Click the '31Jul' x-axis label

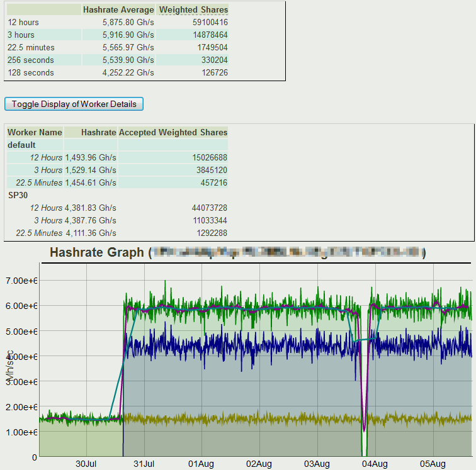[x=144, y=464]
